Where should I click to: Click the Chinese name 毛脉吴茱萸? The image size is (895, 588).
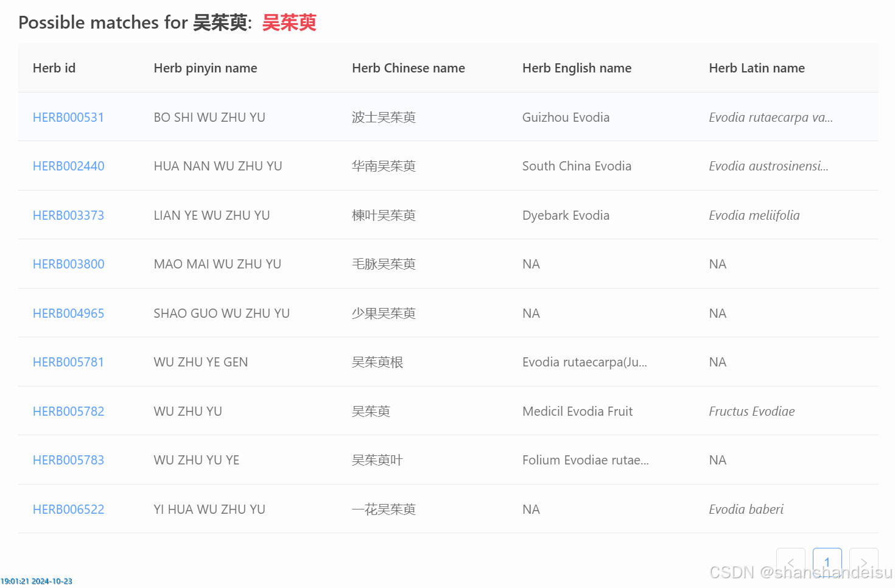384,264
